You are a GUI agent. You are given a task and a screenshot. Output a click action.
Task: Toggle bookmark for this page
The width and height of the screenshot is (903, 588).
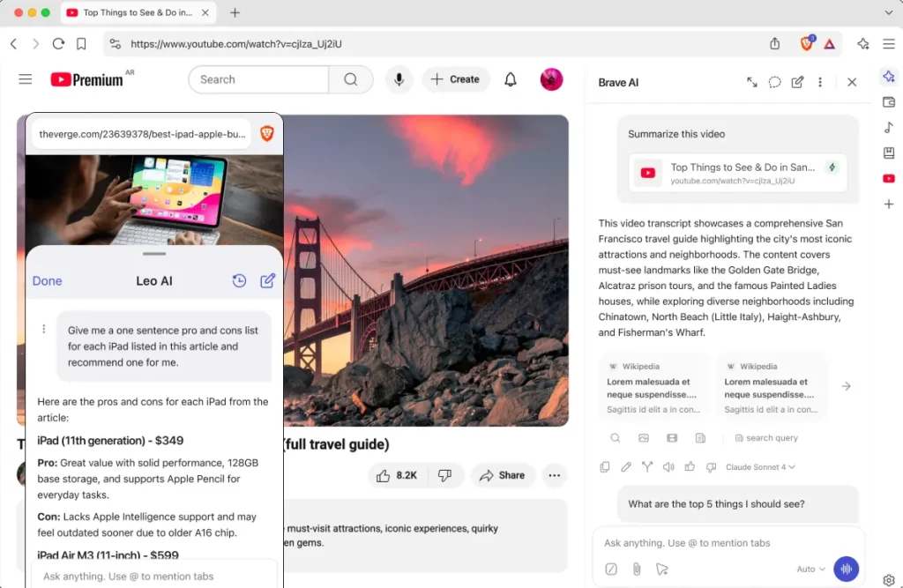pos(81,43)
